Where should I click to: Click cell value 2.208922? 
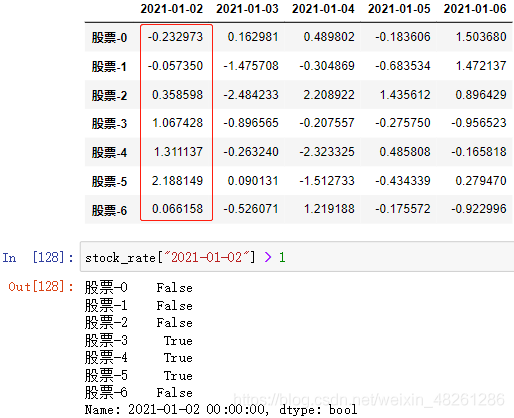click(329, 95)
